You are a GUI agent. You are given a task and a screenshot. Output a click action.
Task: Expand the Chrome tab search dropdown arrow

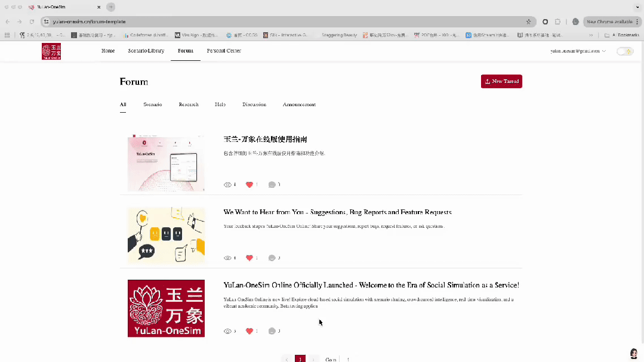(636, 7)
